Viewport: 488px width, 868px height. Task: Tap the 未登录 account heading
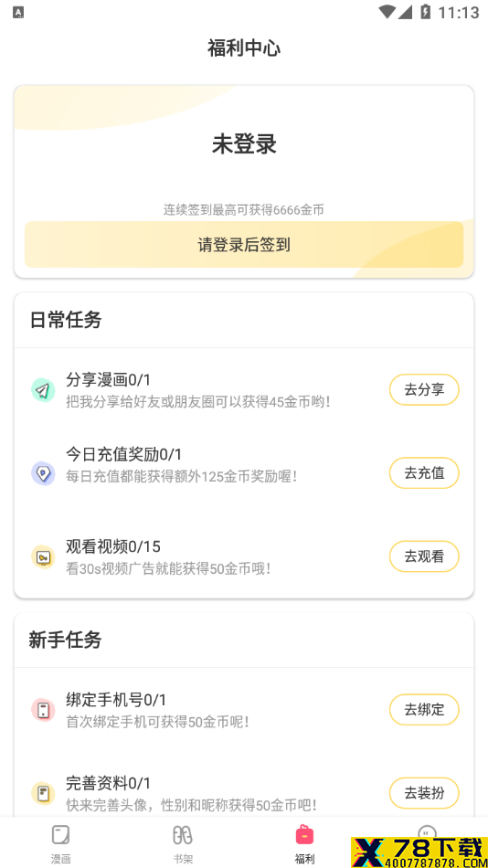click(x=244, y=144)
